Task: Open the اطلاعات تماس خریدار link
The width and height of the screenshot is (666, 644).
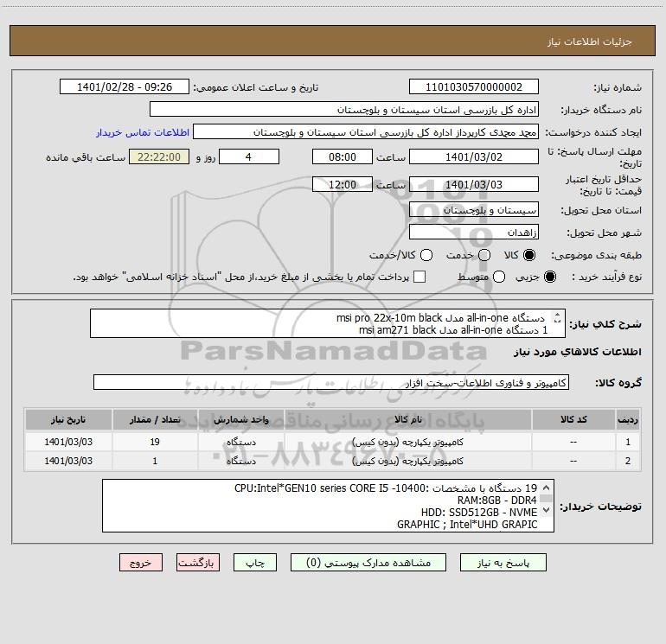Action: pos(143,132)
